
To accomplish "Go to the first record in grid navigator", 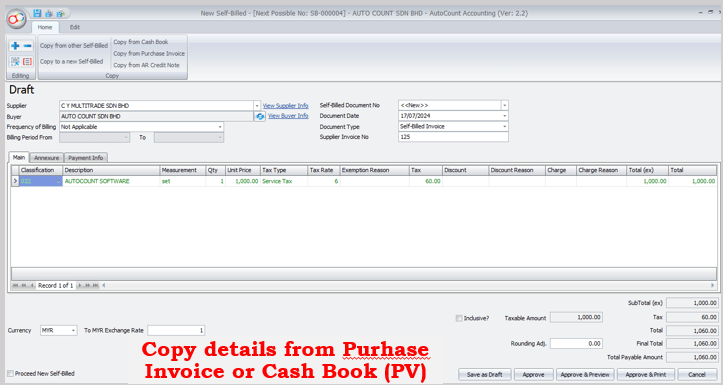I will click(15, 285).
